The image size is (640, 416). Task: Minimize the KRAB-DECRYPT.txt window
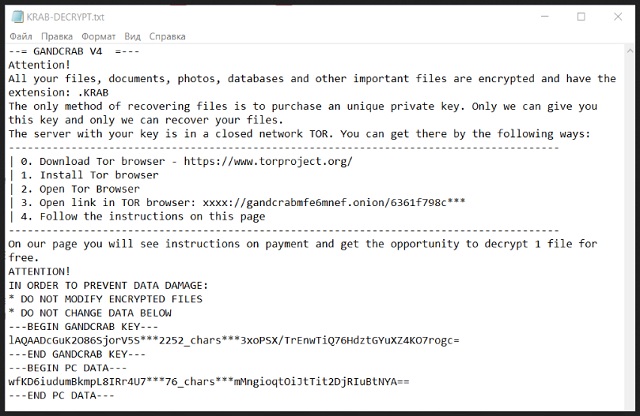point(544,17)
